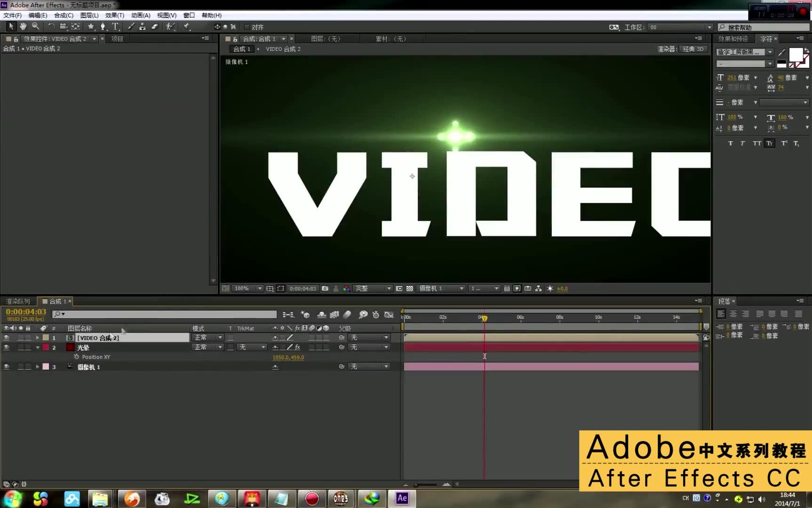Pick the Brush tool
Screen dimensions: 812x508
[131, 26]
